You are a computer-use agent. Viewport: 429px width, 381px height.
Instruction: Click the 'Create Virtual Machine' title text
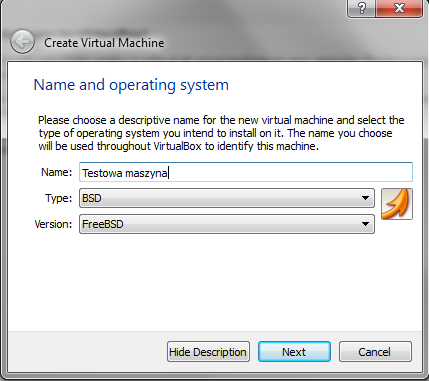pyautogui.click(x=104, y=43)
